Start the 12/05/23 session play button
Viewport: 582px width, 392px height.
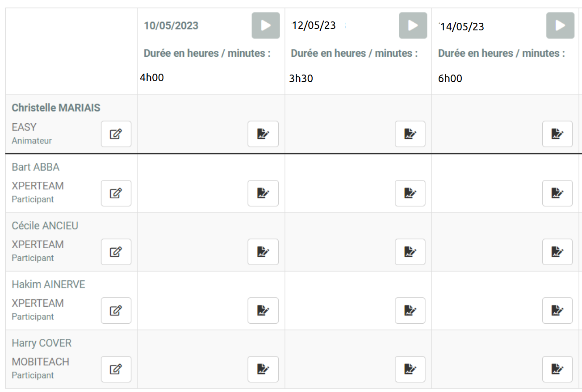point(413,25)
